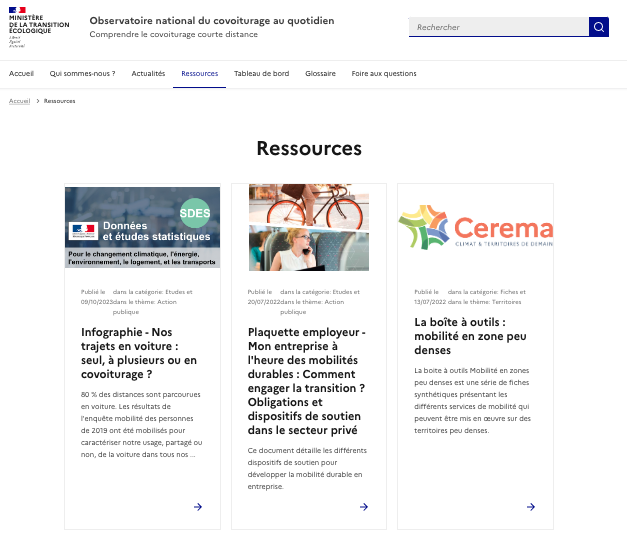Click the magnifying glass search button

coord(598,27)
